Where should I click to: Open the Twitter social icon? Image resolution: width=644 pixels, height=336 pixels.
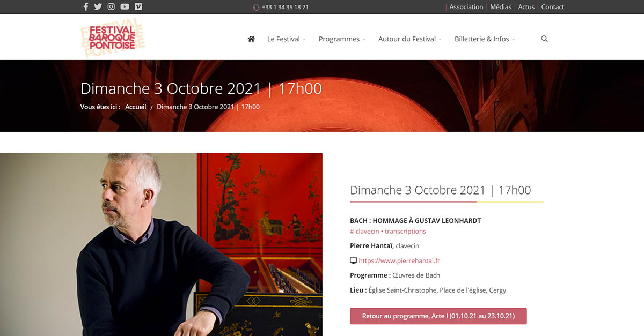(x=98, y=7)
